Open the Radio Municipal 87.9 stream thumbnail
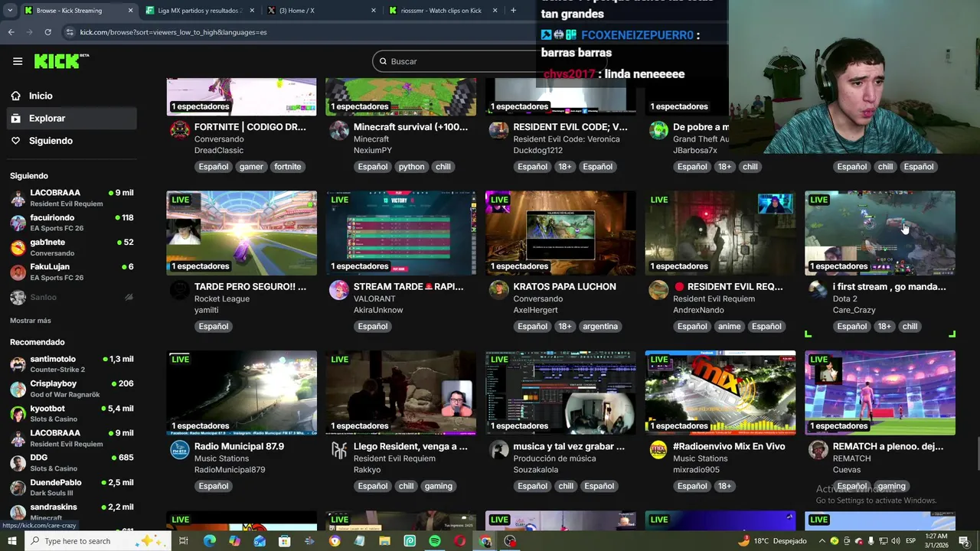980x551 pixels. (241, 393)
